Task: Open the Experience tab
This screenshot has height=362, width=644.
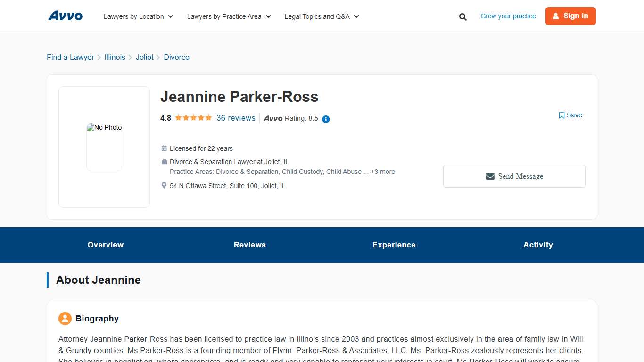Action: (x=394, y=245)
